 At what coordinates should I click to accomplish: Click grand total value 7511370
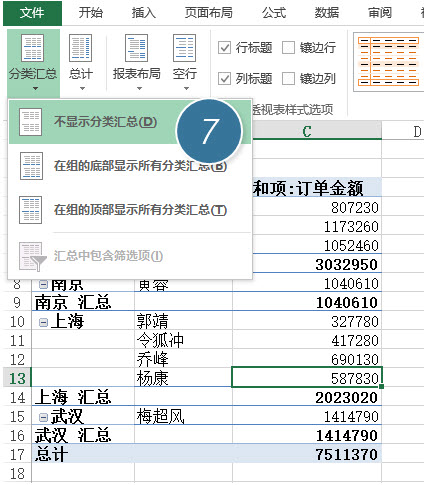pyautogui.click(x=307, y=455)
